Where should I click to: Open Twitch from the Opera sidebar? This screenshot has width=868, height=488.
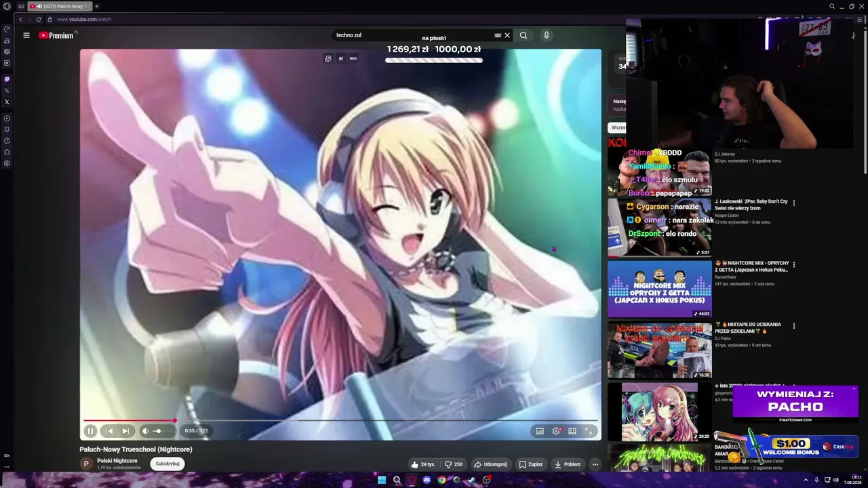pyautogui.click(x=7, y=79)
